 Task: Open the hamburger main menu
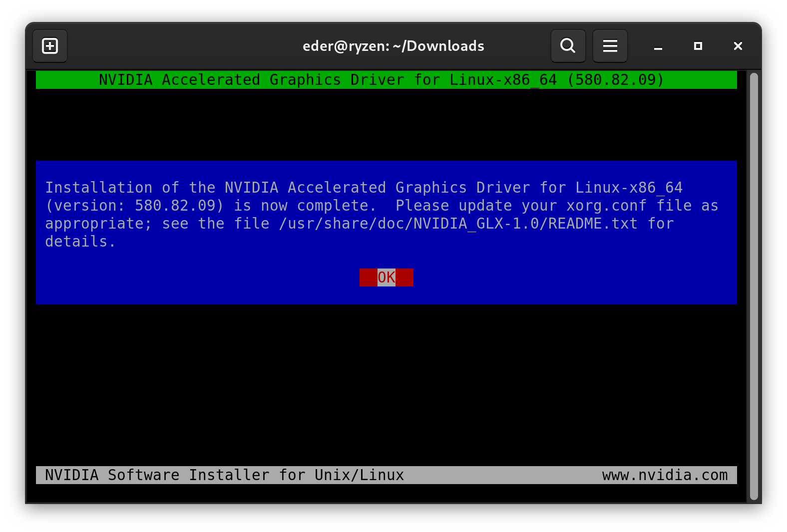click(610, 46)
